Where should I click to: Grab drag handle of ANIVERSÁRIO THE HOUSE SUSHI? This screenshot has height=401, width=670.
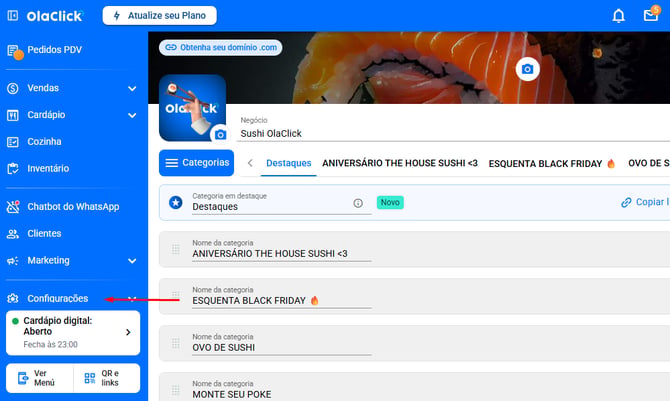pyautogui.click(x=176, y=249)
